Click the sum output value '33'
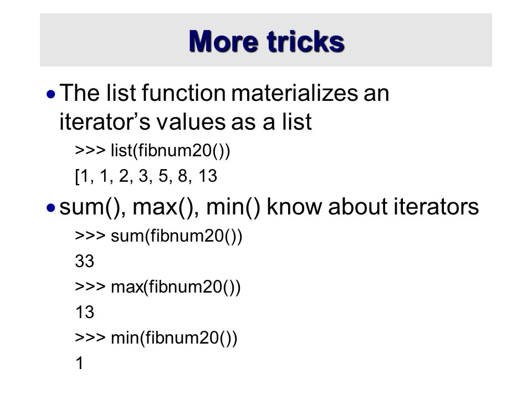 [x=84, y=261]
